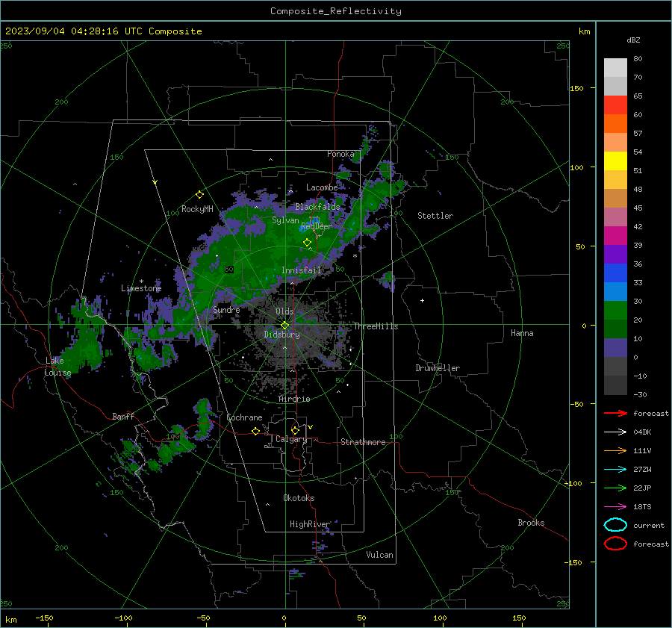Click the dBZ legend heading
The height and width of the screenshot is (628, 672).
(633, 40)
